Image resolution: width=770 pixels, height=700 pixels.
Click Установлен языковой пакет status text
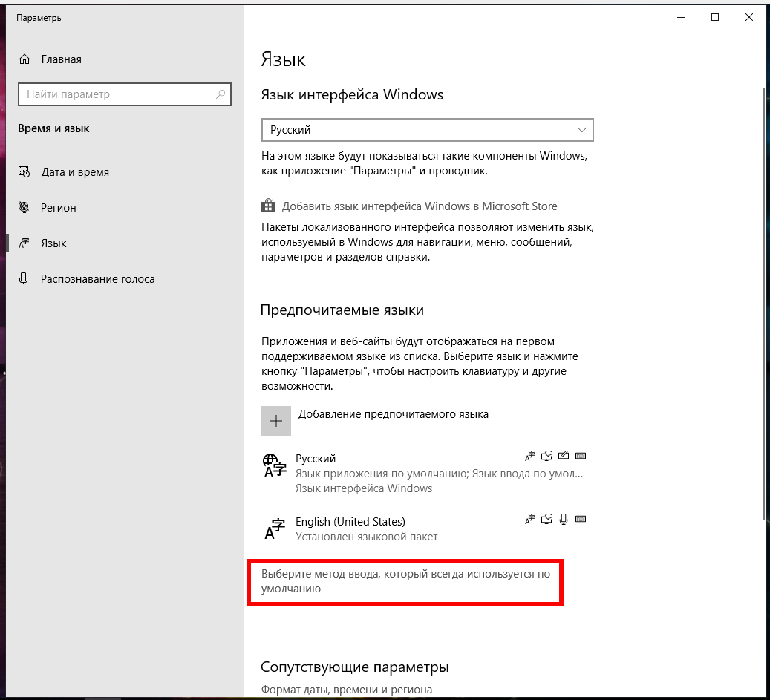point(366,537)
